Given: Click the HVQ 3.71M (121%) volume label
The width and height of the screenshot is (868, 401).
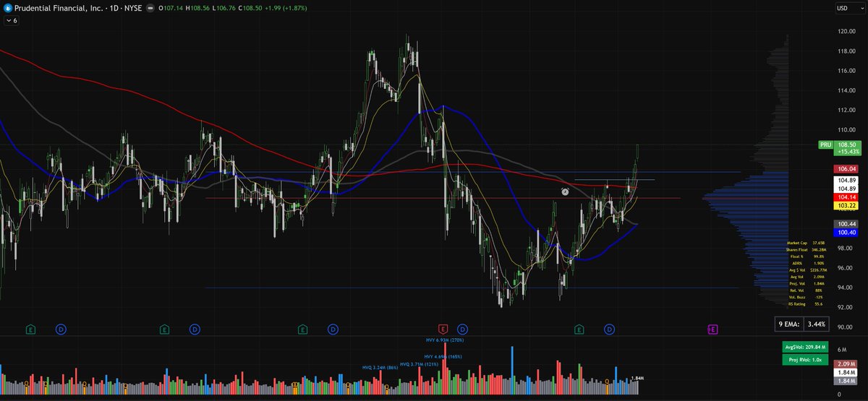Looking at the screenshot, I should pyautogui.click(x=420, y=363).
